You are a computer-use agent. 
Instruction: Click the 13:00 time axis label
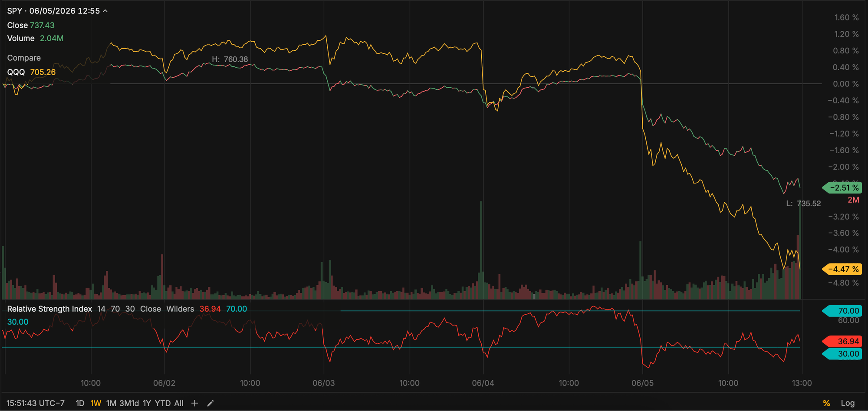click(802, 383)
